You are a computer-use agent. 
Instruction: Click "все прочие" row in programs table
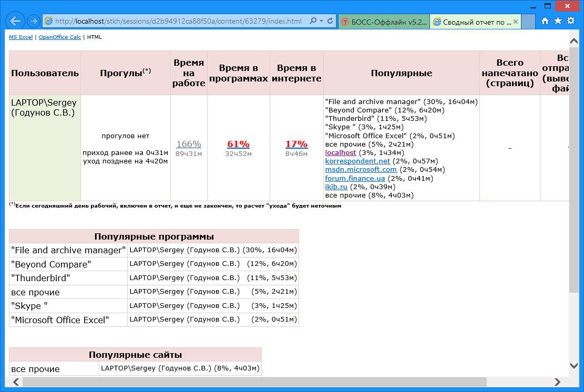154,292
